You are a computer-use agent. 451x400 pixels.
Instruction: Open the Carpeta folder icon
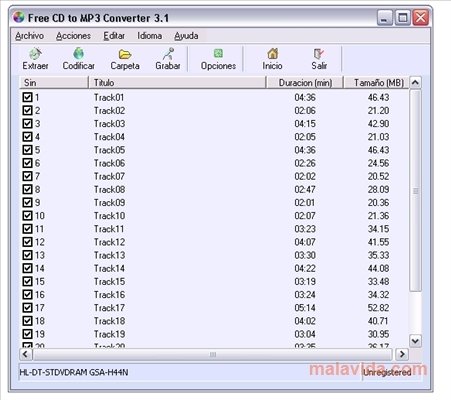click(x=125, y=59)
